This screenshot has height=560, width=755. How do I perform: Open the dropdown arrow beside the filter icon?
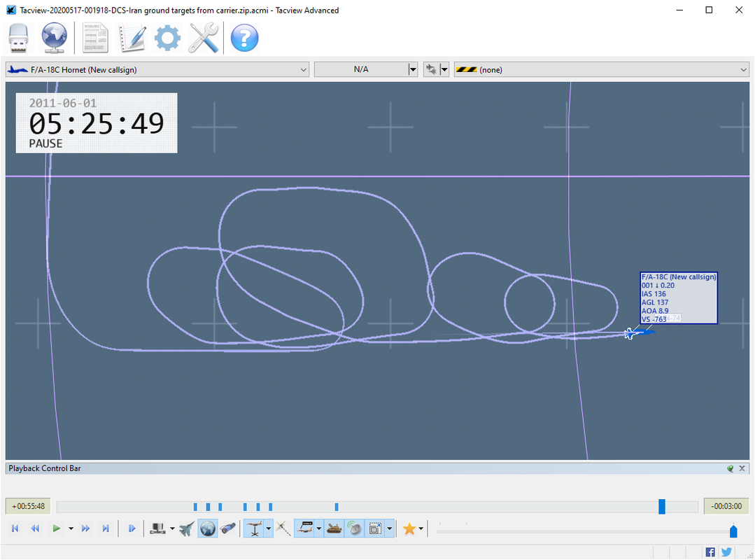[x=444, y=70]
